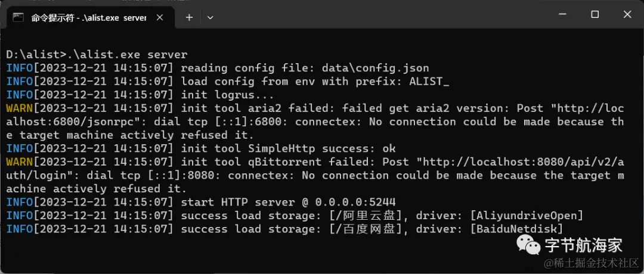Select the 命令提示符 alist.exe tab title
644x274 pixels.
[89, 18]
